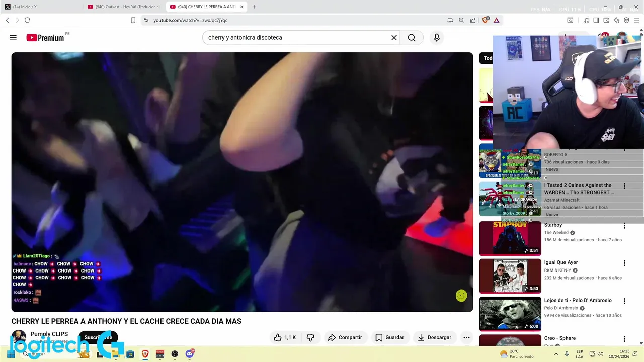The height and width of the screenshot is (362, 644).
Task: Toggle the browser sidebar panel
Action: (x=596, y=20)
